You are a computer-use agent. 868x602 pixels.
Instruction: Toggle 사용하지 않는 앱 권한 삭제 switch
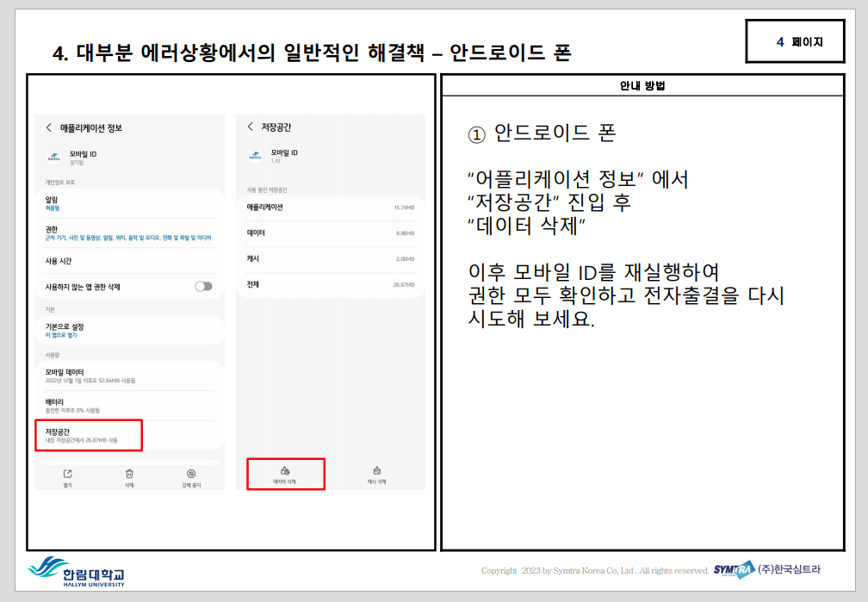tap(203, 286)
